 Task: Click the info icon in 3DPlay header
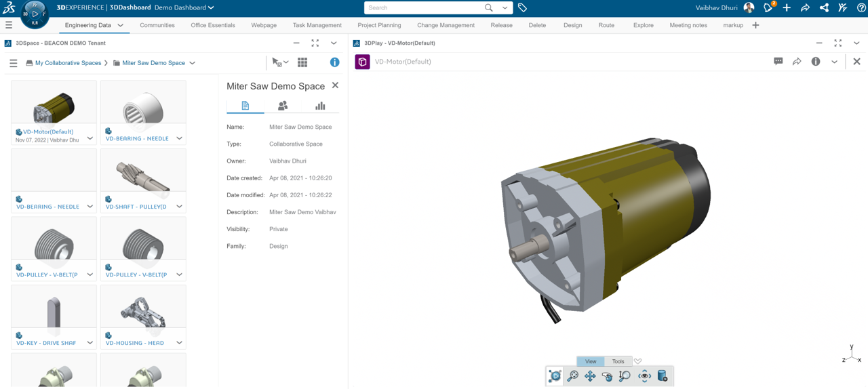[x=816, y=62]
